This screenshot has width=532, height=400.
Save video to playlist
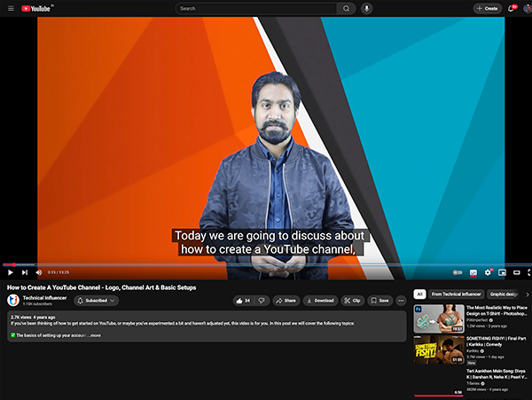pos(380,301)
